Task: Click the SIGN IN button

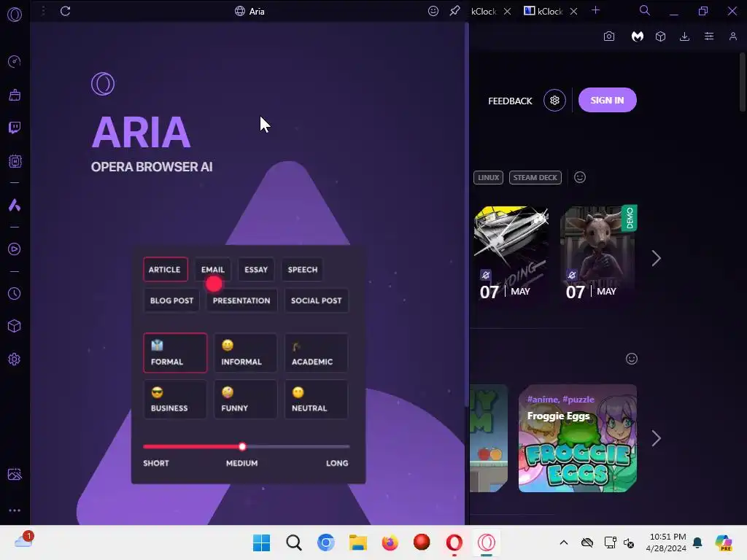Action: coord(608,100)
